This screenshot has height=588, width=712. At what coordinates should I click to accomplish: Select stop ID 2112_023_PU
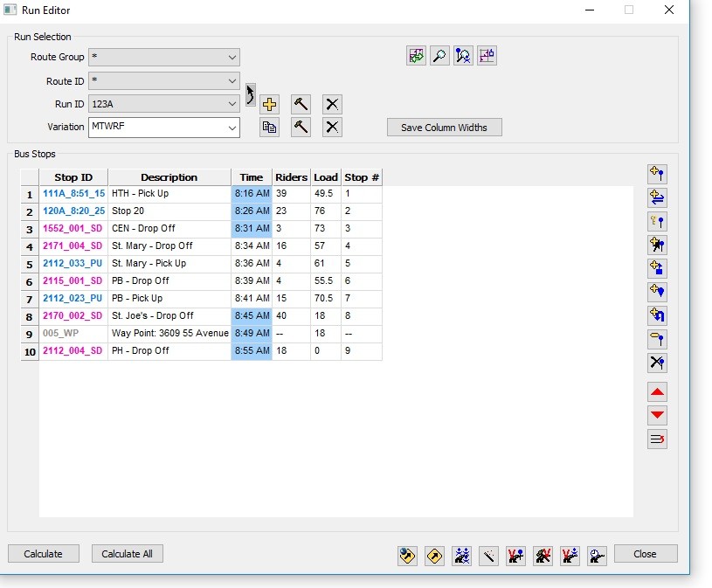[x=73, y=298]
